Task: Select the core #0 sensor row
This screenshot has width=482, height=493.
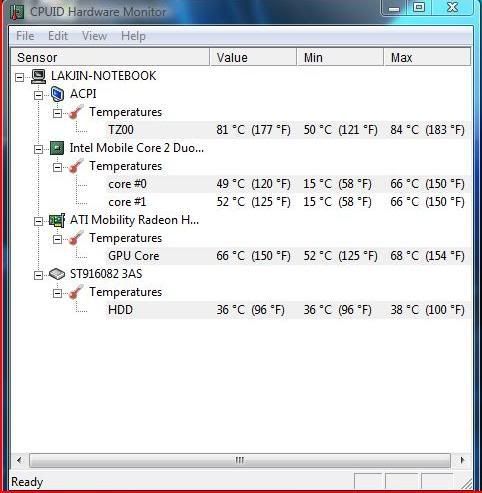Action: pyautogui.click(x=289, y=184)
